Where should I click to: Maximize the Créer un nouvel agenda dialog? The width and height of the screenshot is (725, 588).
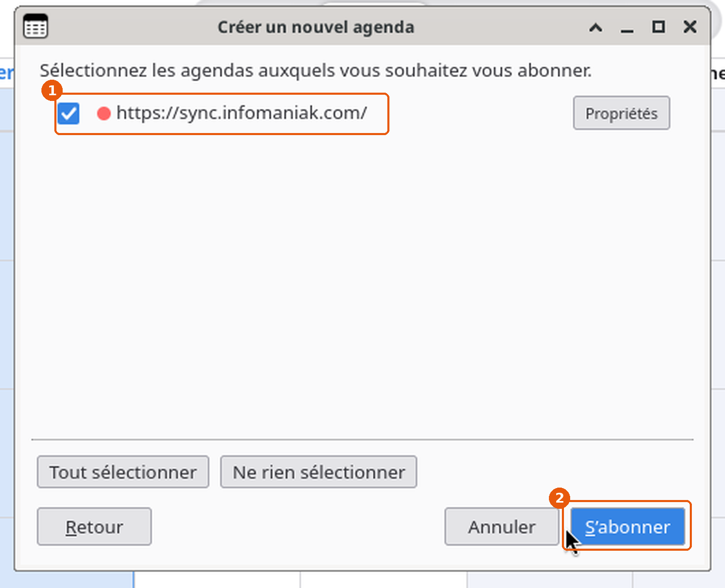[658, 26]
